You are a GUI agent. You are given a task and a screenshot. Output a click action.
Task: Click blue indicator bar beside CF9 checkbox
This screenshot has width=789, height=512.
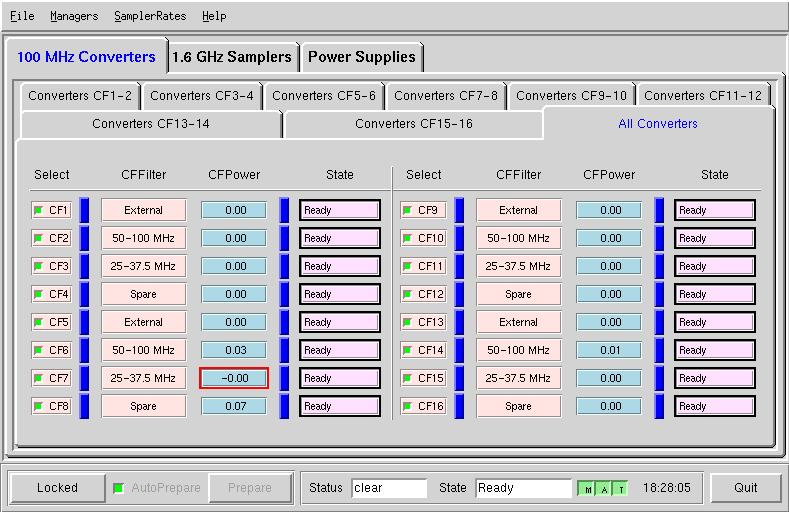coord(459,210)
